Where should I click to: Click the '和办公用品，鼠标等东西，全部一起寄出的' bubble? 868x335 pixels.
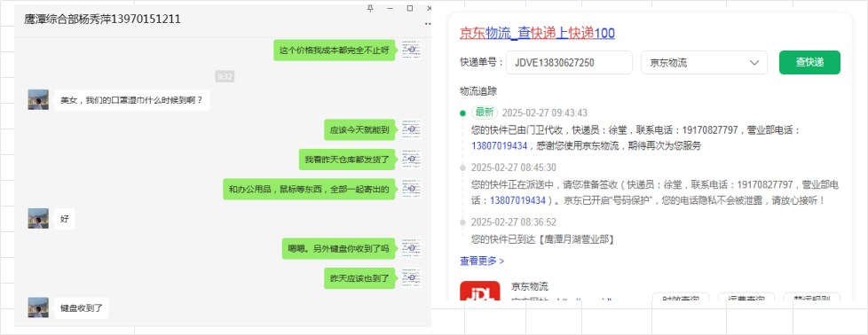click(309, 189)
